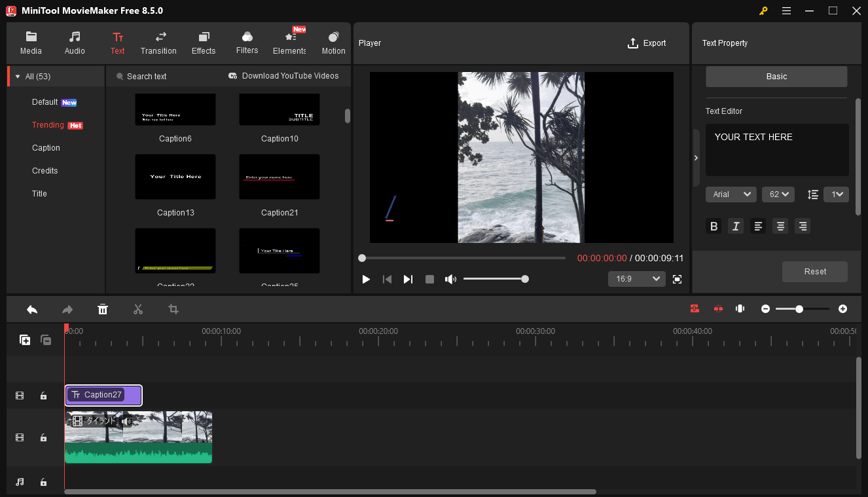View the new Elements collection
Screen dimensions: 868x497
(289, 42)
